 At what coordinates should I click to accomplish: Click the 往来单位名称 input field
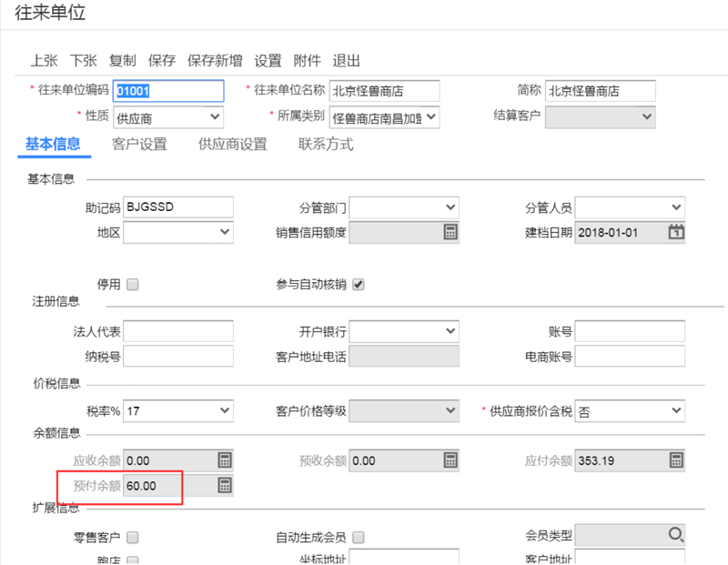(x=384, y=91)
